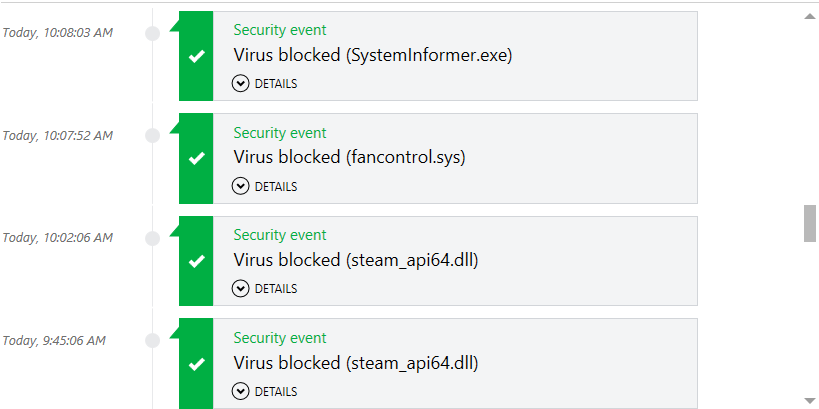This screenshot has width=819, height=409.
Task: Click the 'Today, 9:45:06 AM' timestamp
Action: tap(54, 341)
